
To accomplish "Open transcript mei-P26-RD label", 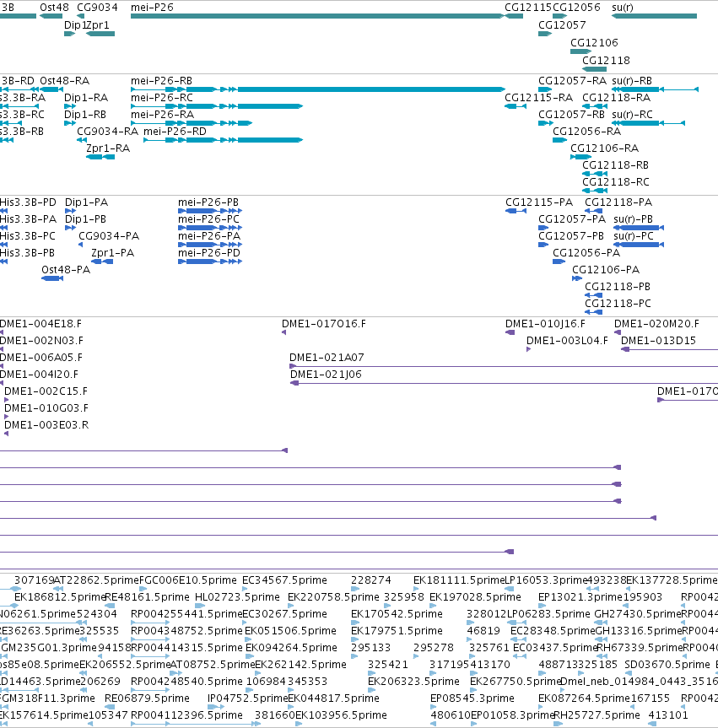I will [x=175, y=132].
